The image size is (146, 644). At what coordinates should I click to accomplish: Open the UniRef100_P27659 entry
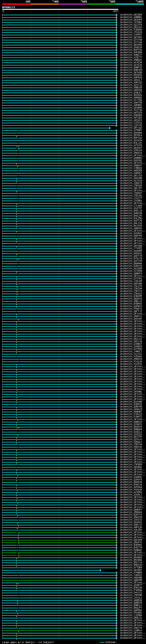(131, 271)
